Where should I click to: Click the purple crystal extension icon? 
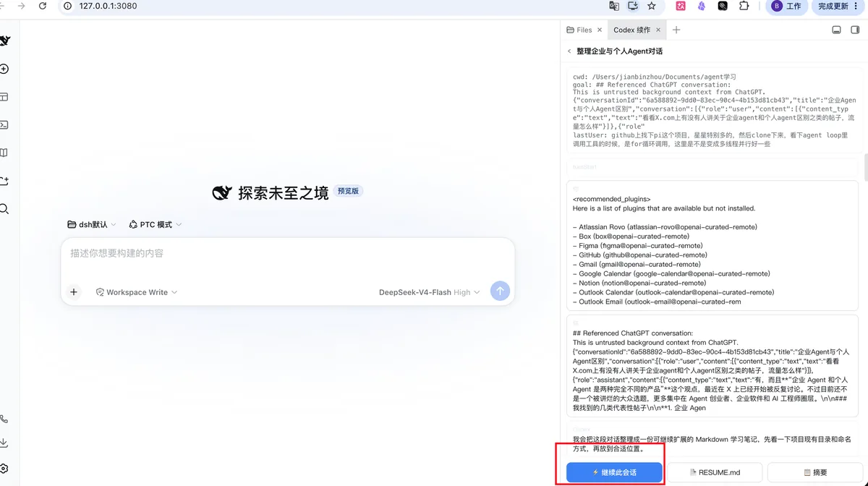tap(701, 6)
